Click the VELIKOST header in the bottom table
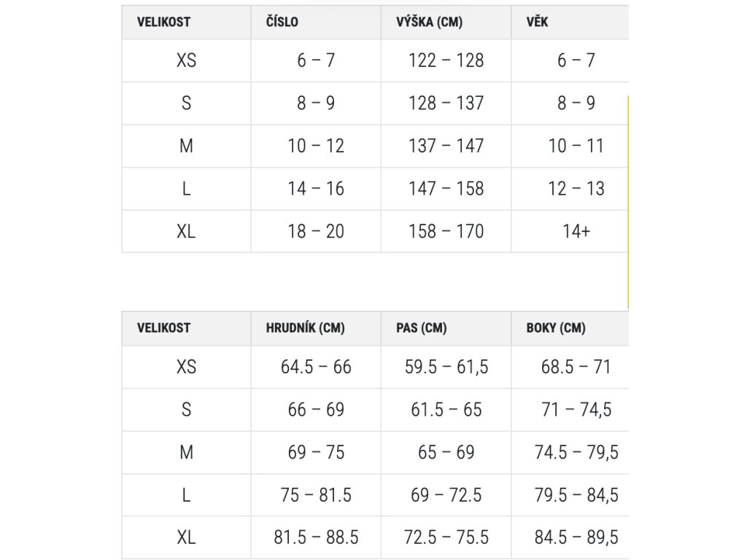 coord(163,328)
